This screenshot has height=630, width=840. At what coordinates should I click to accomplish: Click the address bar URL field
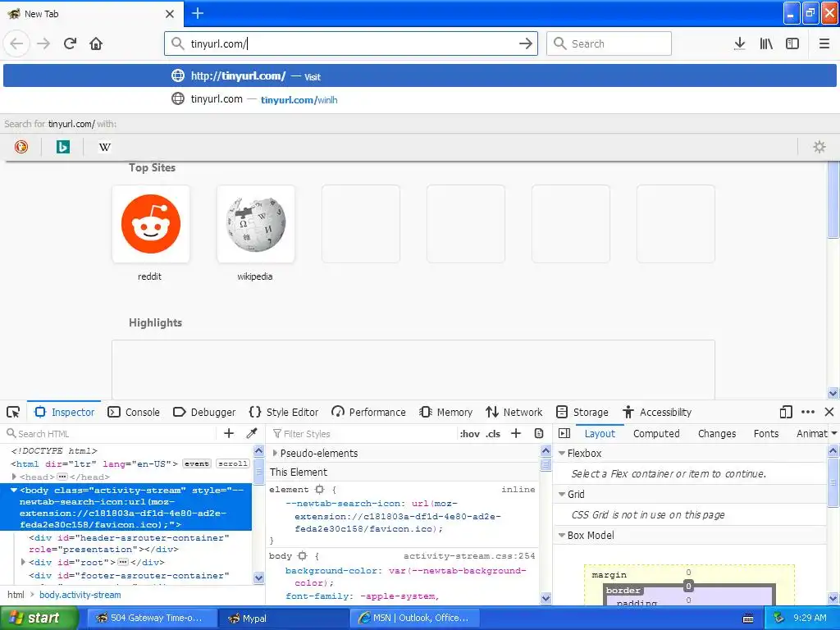tap(351, 43)
